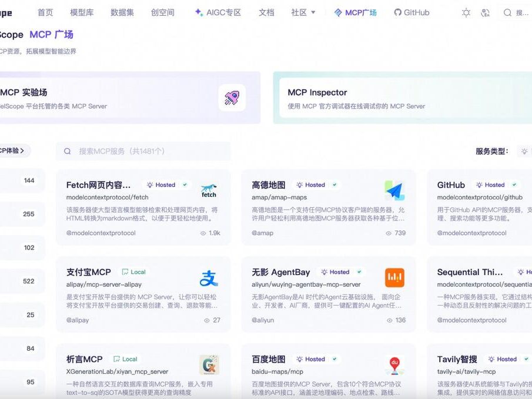Click the 析言MCP logo icon
The width and height of the screenshot is (532, 399).
click(x=209, y=365)
